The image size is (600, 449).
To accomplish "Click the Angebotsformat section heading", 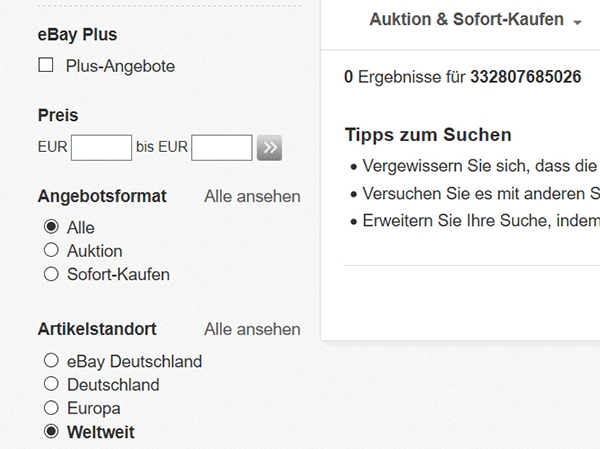I will coord(102,196).
